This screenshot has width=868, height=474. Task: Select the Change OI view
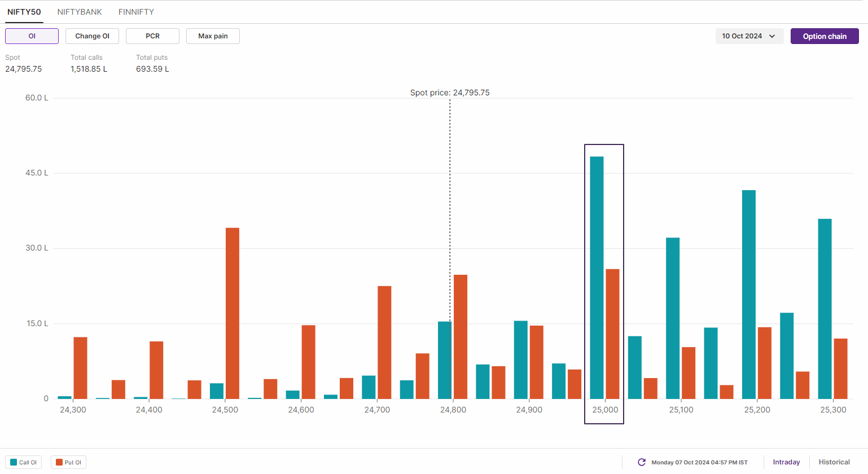pos(92,36)
